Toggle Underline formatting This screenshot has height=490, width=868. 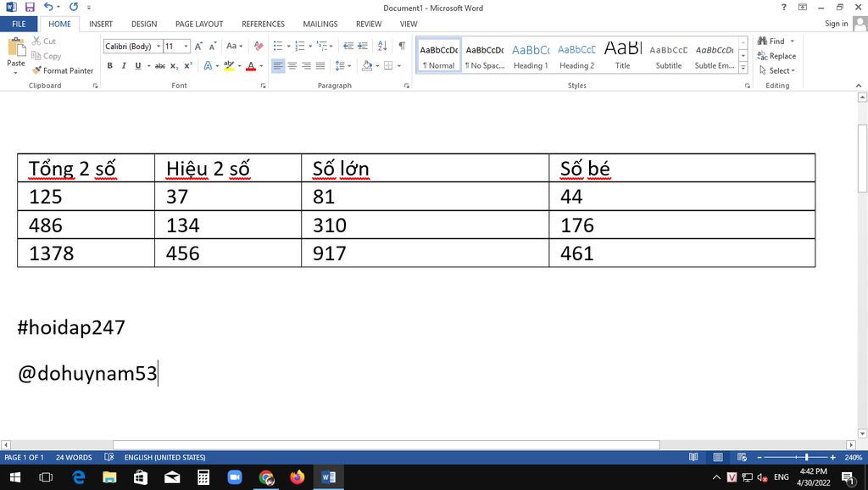(138, 65)
